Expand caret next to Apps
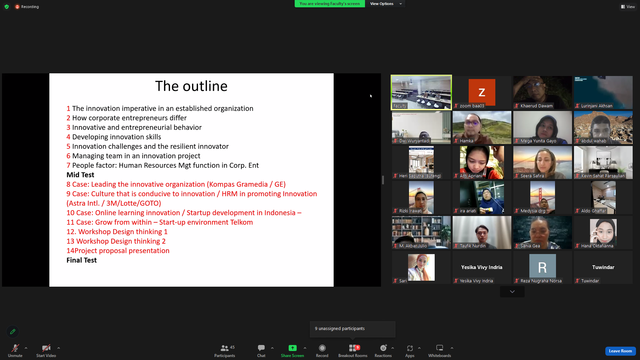The width and height of the screenshot is (640, 360). coord(419,348)
